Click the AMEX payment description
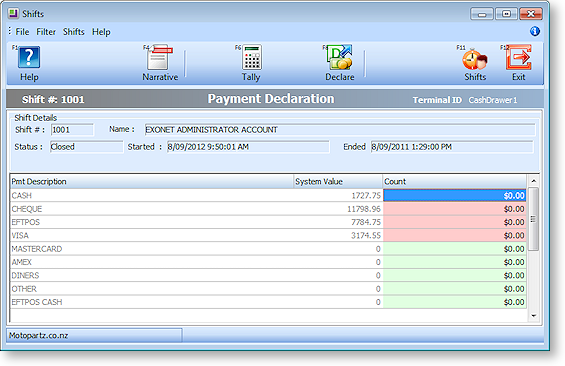Screen dimensions: 565x366 22,262
